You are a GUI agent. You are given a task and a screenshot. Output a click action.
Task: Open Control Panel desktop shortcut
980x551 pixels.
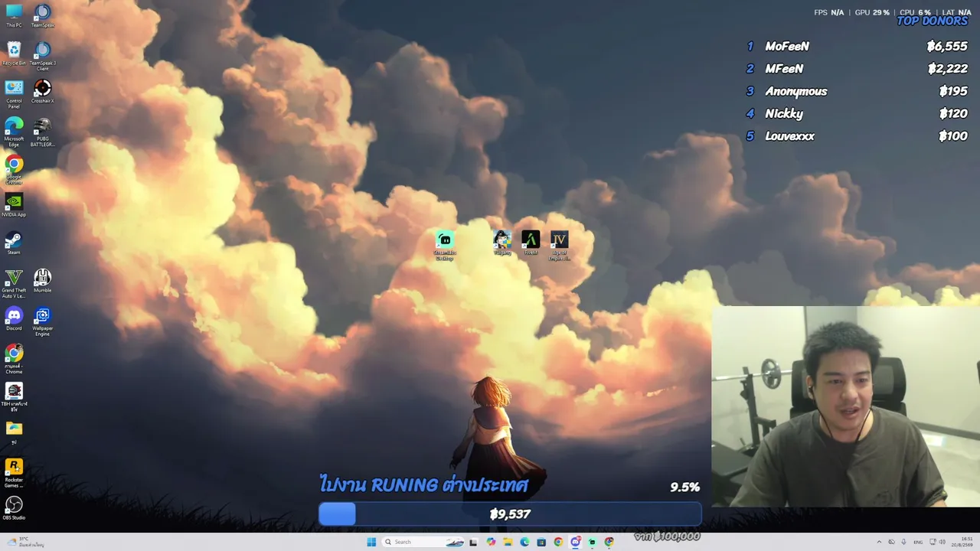tap(14, 93)
